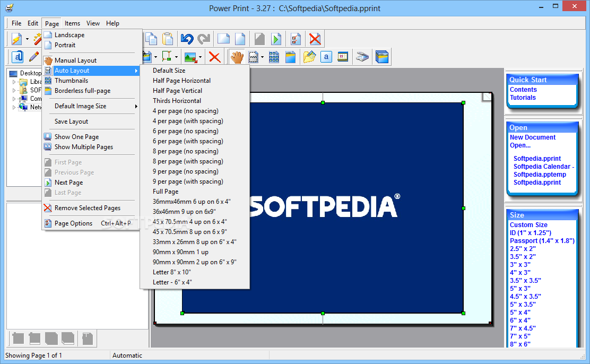
Task: Click the auto layout dashed page icon
Action: coord(254,57)
